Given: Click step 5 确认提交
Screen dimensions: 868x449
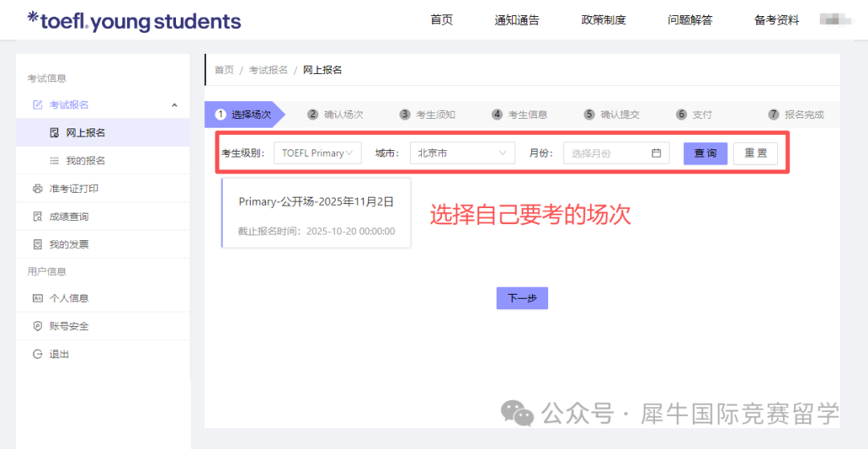Looking at the screenshot, I should pos(612,115).
